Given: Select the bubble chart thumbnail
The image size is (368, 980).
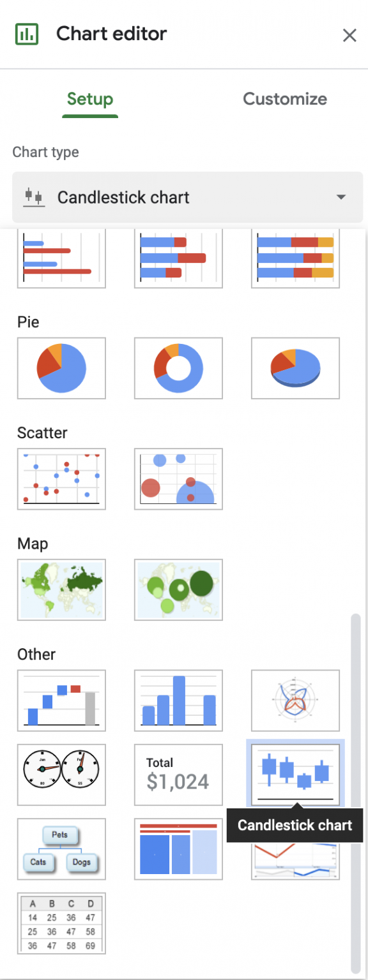Looking at the screenshot, I should (x=178, y=479).
